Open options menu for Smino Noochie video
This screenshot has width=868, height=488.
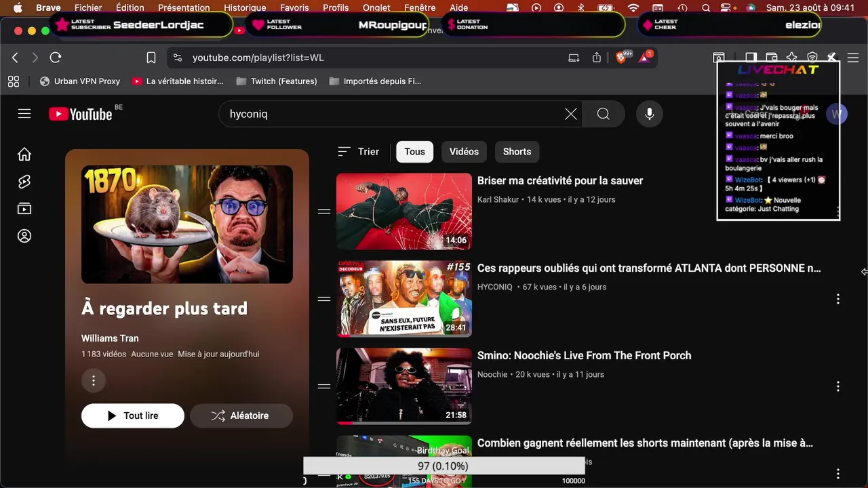click(x=838, y=386)
